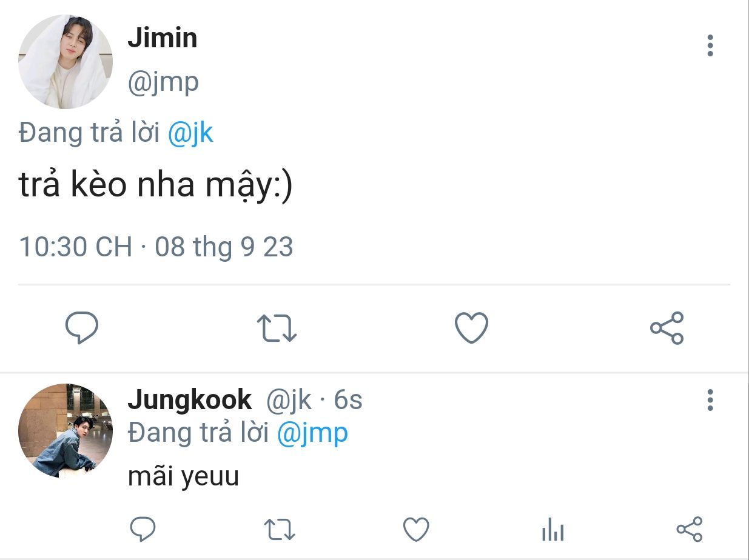Viewport: 749px width, 560px height.
Task: Open the tweet timestamp 10:30 CH
Action: [75, 247]
